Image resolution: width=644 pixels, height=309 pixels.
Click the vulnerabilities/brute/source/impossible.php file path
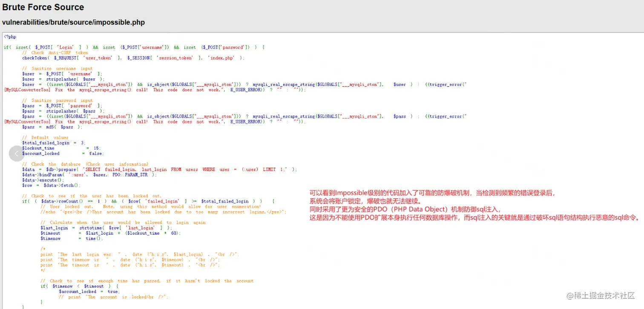pyautogui.click(x=73, y=22)
